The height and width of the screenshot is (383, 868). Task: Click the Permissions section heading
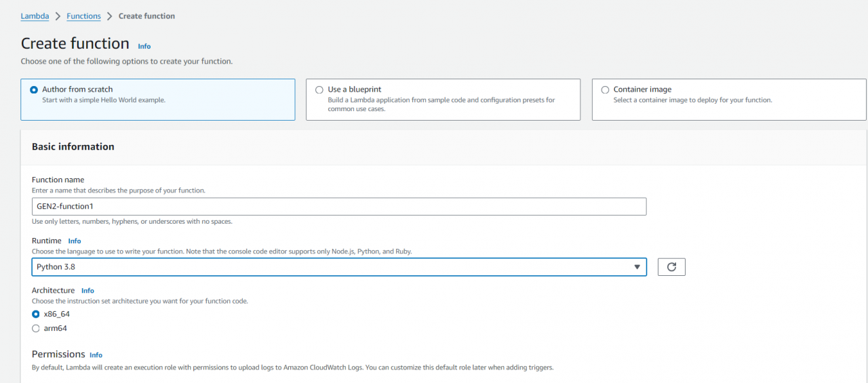[58, 355]
